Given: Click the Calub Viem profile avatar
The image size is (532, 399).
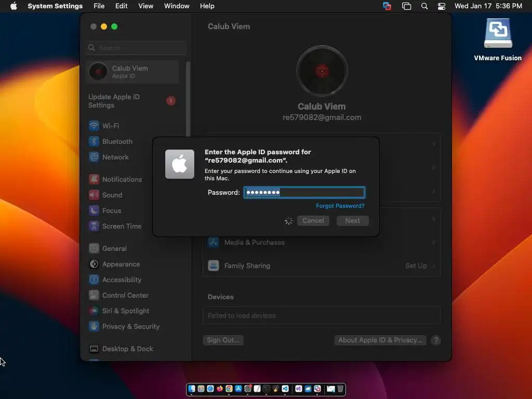Looking at the screenshot, I should click(322, 71).
